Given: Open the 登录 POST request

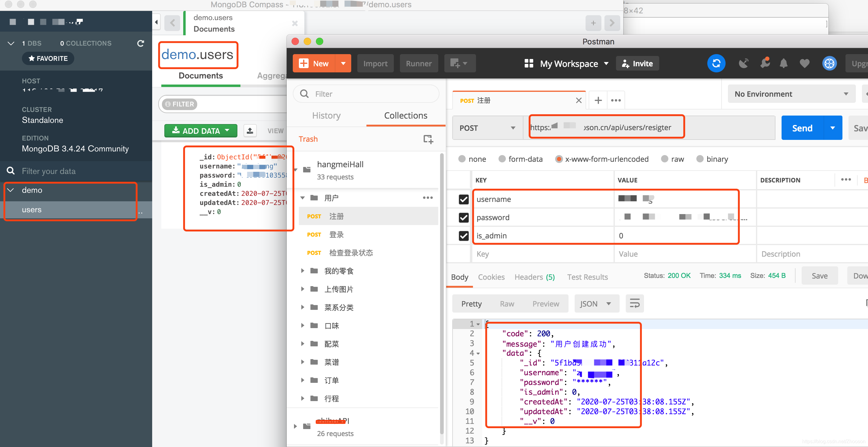Looking at the screenshot, I should 368,234.
